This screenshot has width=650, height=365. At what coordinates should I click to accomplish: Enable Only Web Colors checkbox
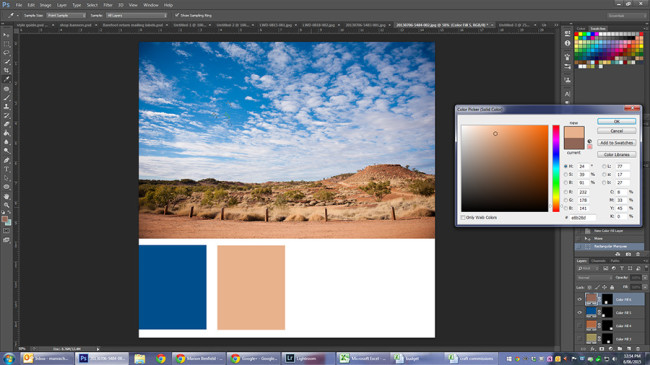tap(463, 217)
